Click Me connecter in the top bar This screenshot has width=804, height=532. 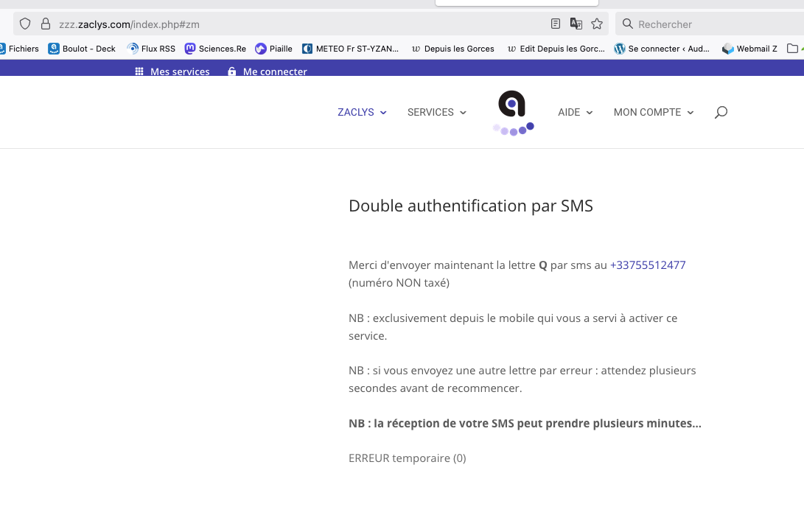click(x=268, y=71)
